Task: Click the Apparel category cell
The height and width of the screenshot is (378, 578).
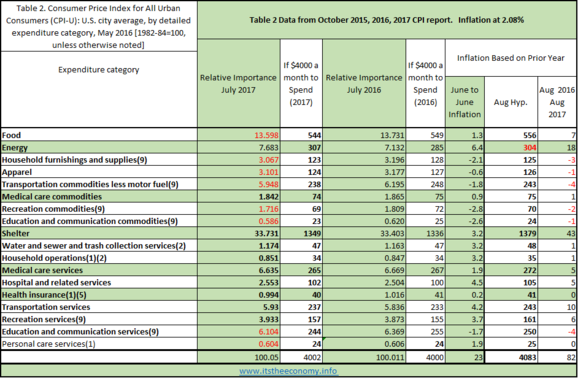Action: coord(99,172)
